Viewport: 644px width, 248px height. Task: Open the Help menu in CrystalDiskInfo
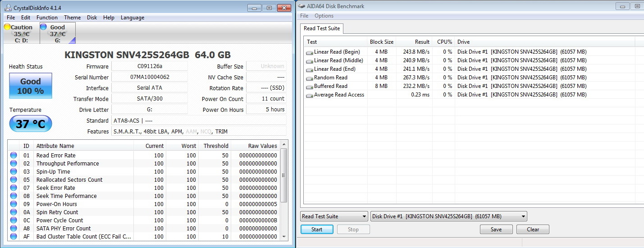(x=109, y=18)
